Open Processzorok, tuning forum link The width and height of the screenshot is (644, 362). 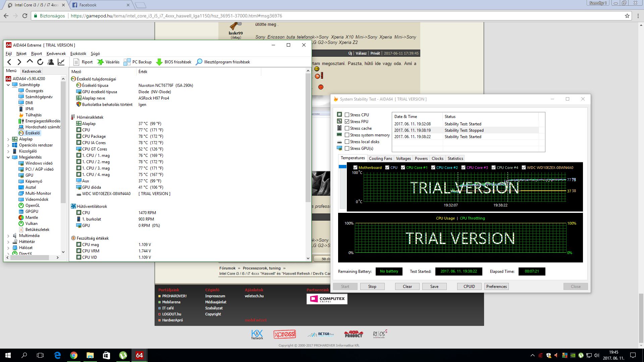(x=262, y=268)
